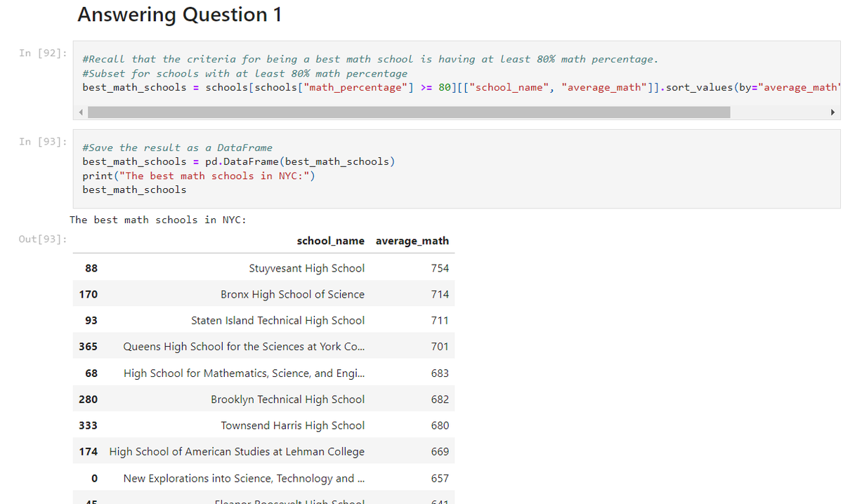Click the Out[93] output prompt

[44, 239]
